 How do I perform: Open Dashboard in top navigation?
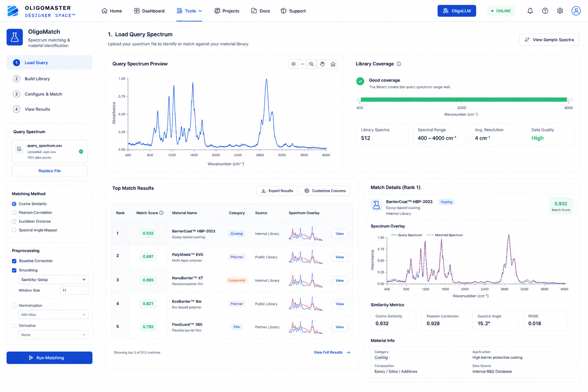[149, 11]
